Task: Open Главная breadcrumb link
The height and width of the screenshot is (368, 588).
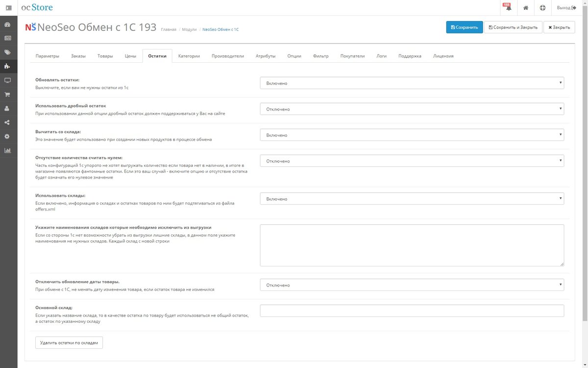Action: pos(169,29)
